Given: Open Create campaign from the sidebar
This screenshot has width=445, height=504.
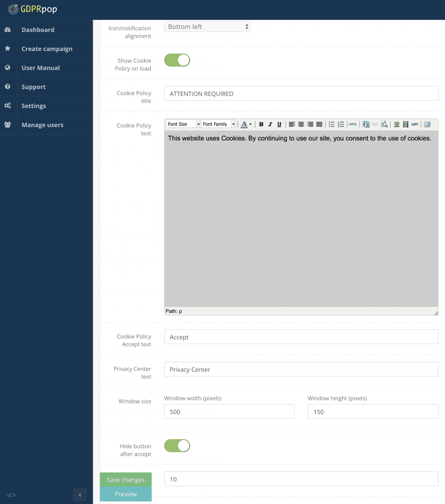Looking at the screenshot, I should click(47, 49).
